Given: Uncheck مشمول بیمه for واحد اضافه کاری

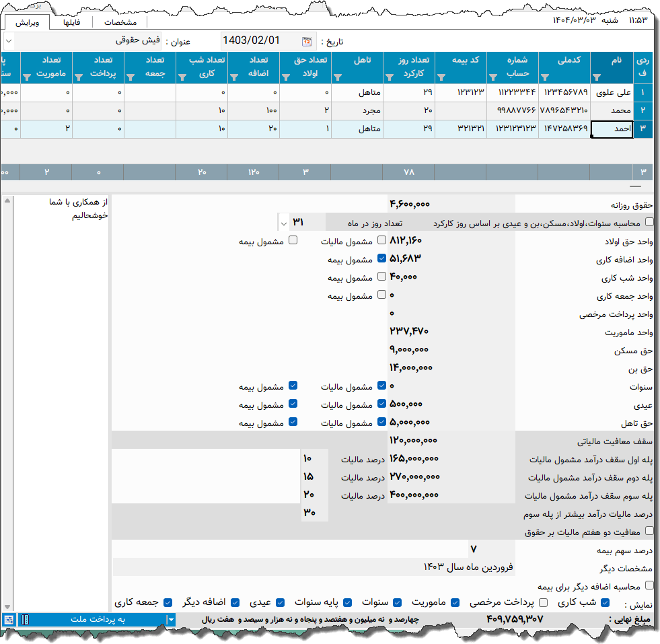Looking at the screenshot, I should [x=381, y=258].
